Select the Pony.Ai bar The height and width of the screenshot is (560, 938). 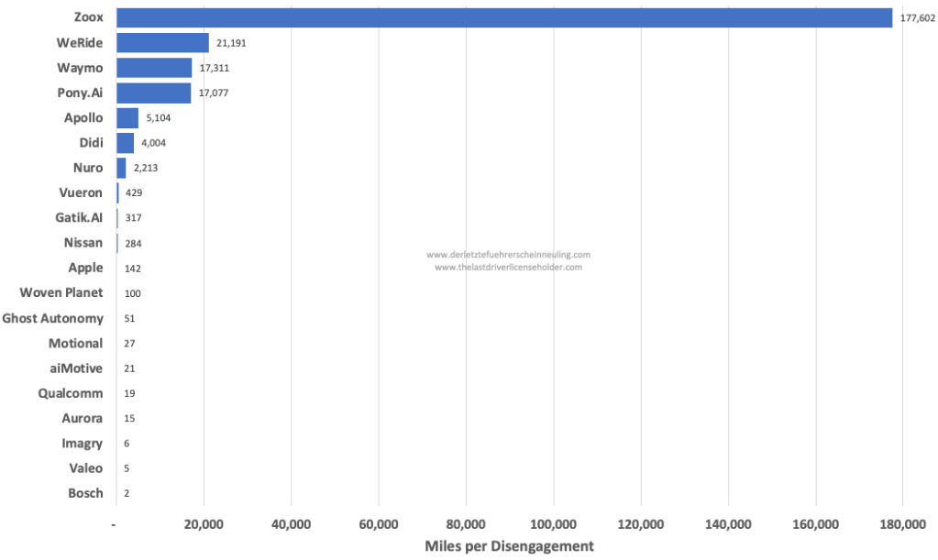coord(153,93)
